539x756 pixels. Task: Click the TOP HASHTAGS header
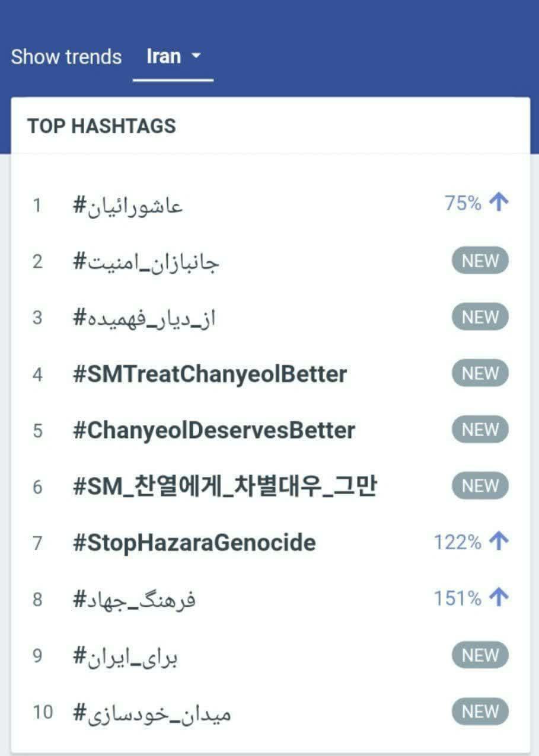101,126
